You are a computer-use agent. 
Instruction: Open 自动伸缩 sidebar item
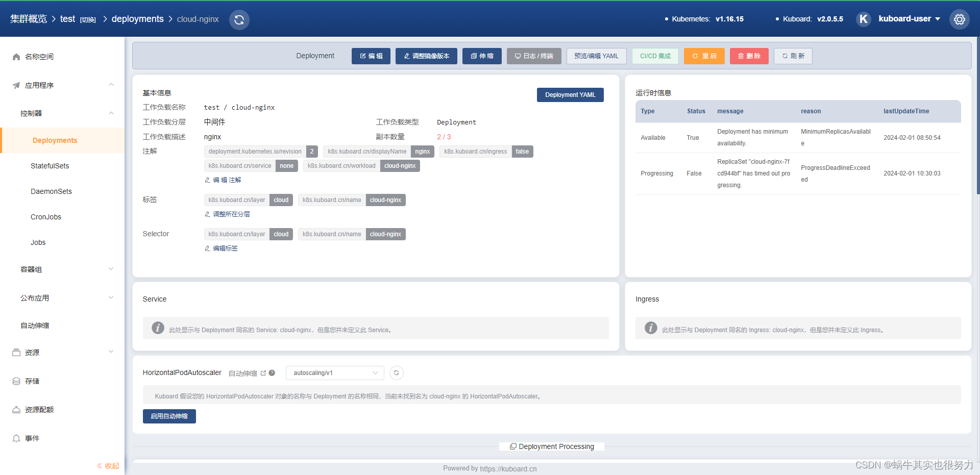point(62,326)
